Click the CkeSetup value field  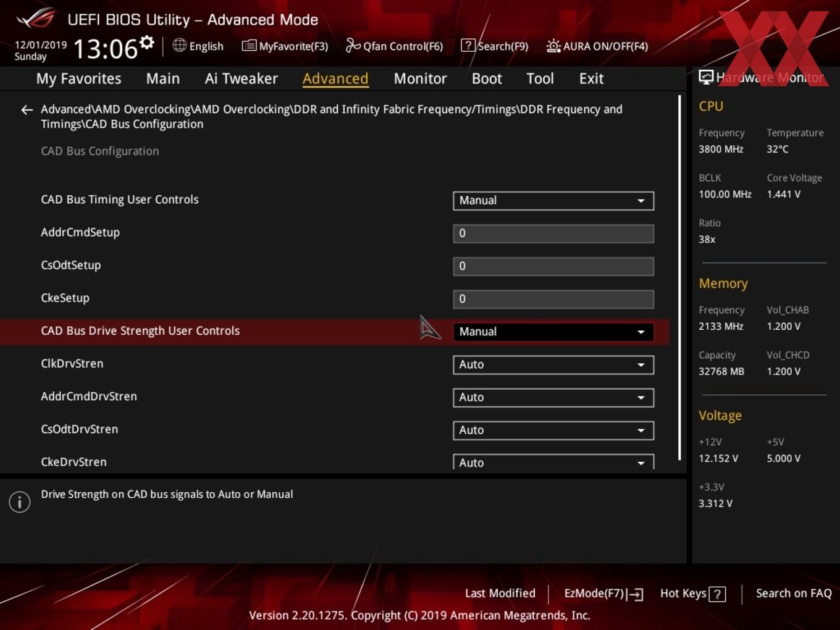553,299
